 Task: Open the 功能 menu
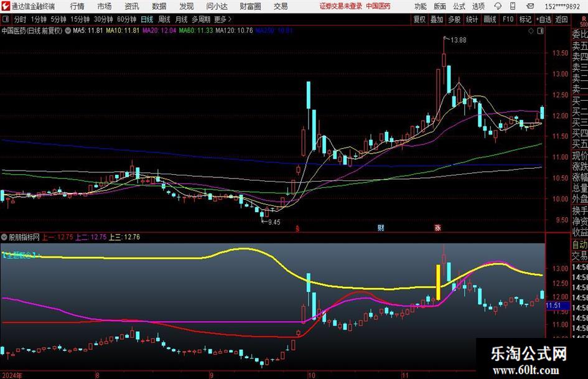(421, 6)
